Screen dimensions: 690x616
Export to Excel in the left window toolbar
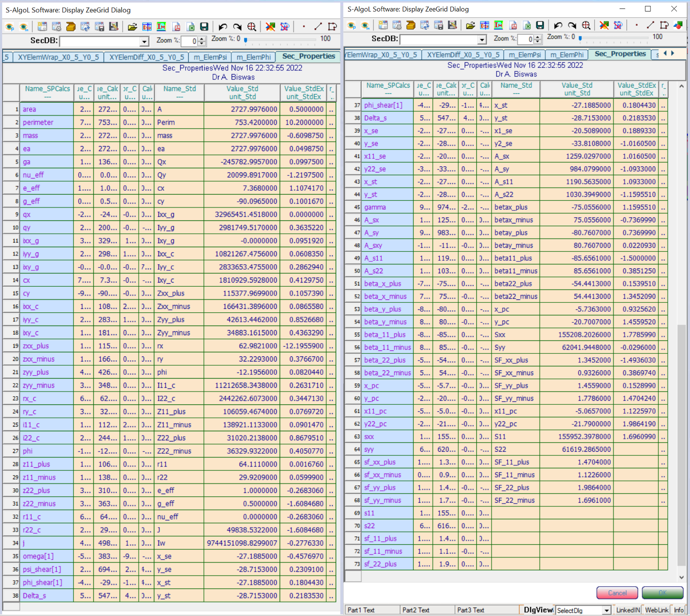pyautogui.click(x=190, y=27)
